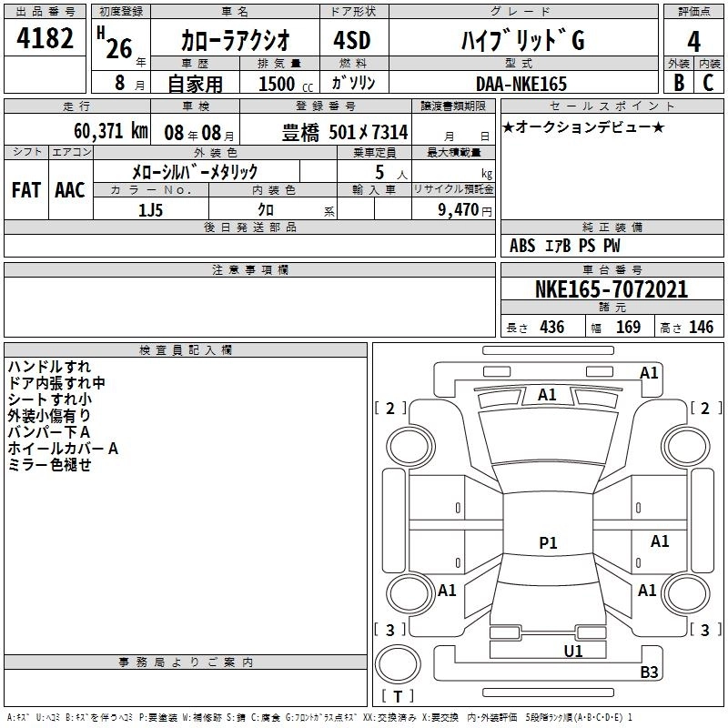The height and width of the screenshot is (728, 728).
Task: Select the color number 1J5
Action: tap(150, 210)
